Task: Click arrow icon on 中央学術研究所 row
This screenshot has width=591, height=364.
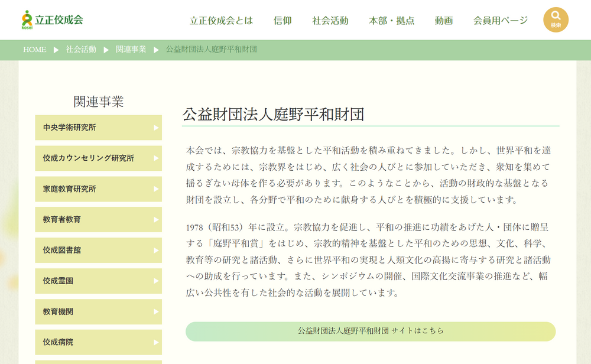Action: click(156, 128)
